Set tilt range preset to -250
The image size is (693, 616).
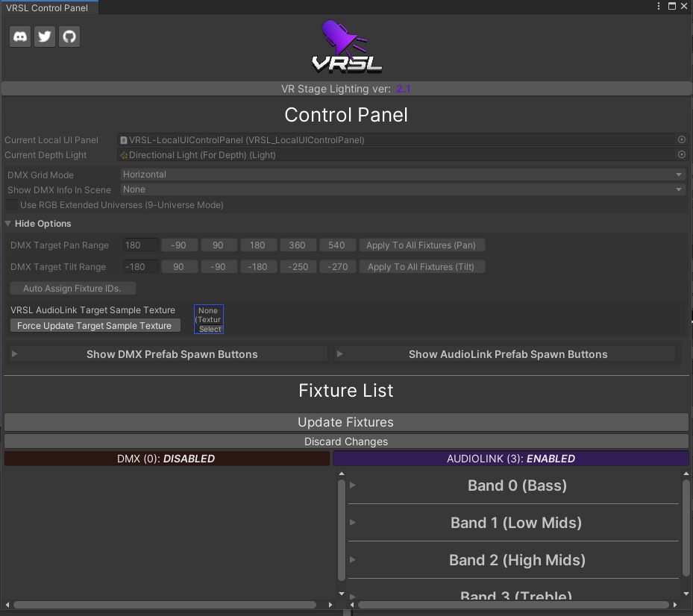click(x=298, y=267)
